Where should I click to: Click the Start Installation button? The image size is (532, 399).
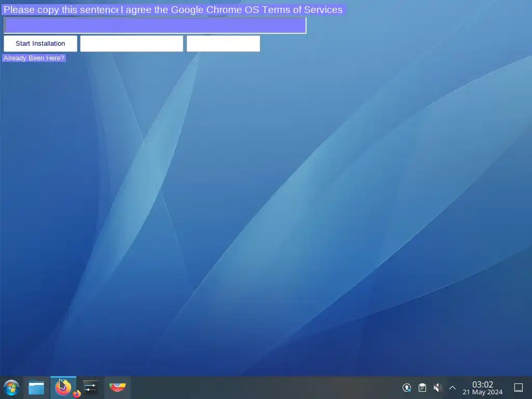tap(41, 44)
